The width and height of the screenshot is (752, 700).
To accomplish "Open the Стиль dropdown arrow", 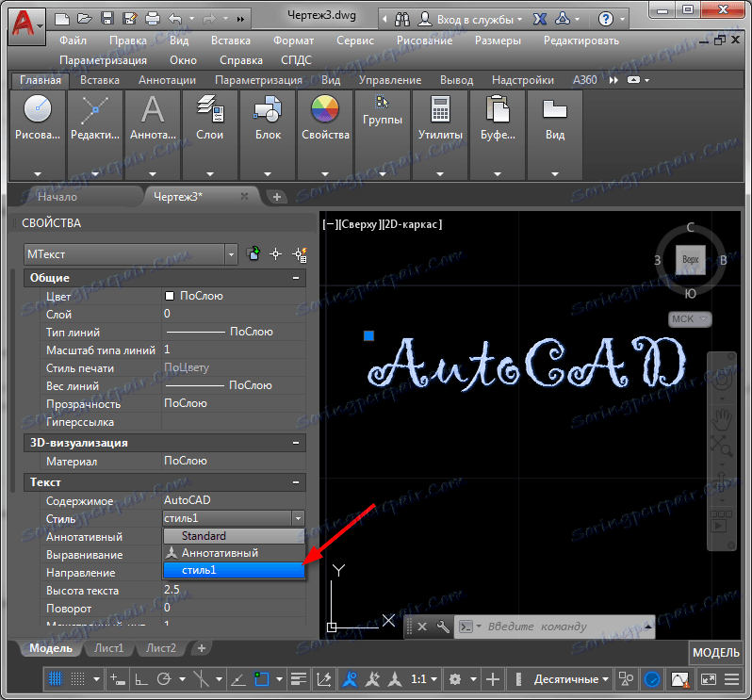I will [298, 518].
